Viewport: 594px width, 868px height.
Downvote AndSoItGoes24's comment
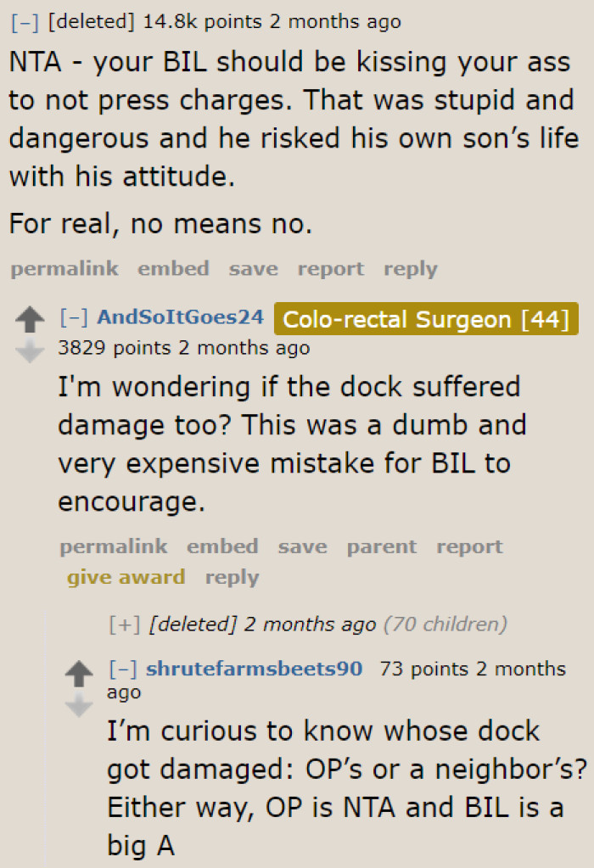(x=30, y=350)
